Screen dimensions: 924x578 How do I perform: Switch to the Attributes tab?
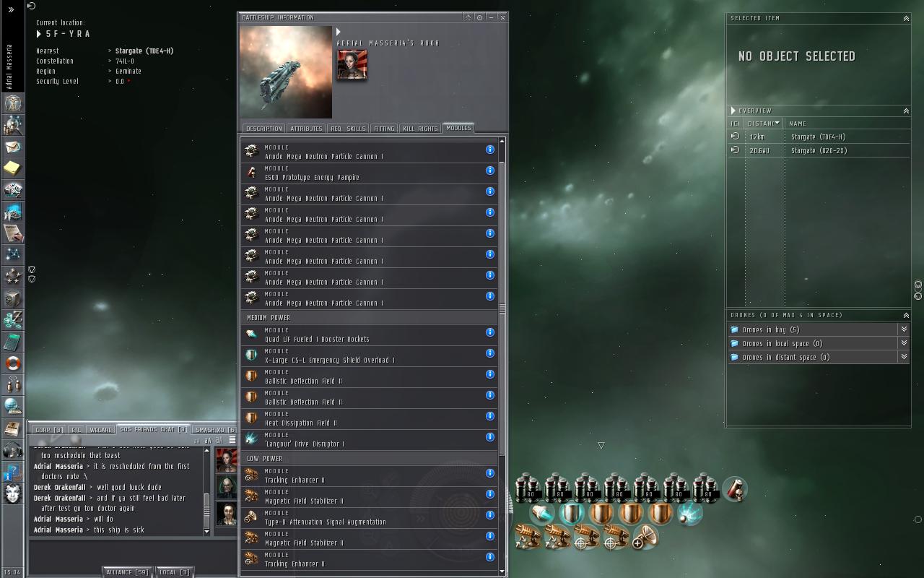[x=306, y=129]
